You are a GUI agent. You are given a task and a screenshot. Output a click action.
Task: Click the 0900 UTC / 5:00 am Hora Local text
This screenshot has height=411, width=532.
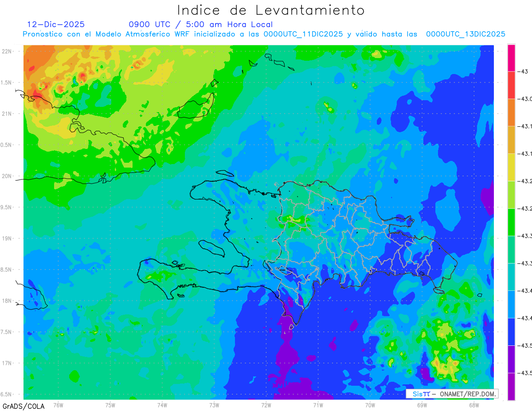click(x=201, y=24)
